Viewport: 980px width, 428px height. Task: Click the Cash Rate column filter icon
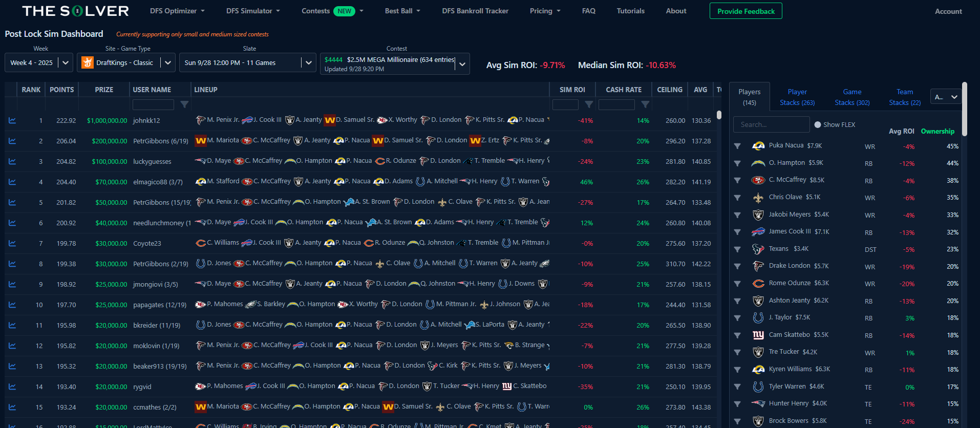coord(645,104)
